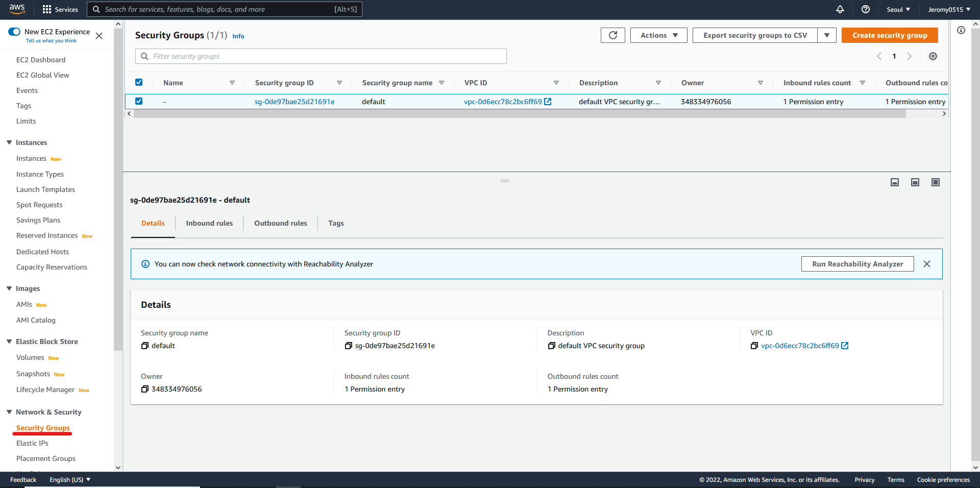
Task: Switch to the Outbound rules tab
Action: pos(281,223)
